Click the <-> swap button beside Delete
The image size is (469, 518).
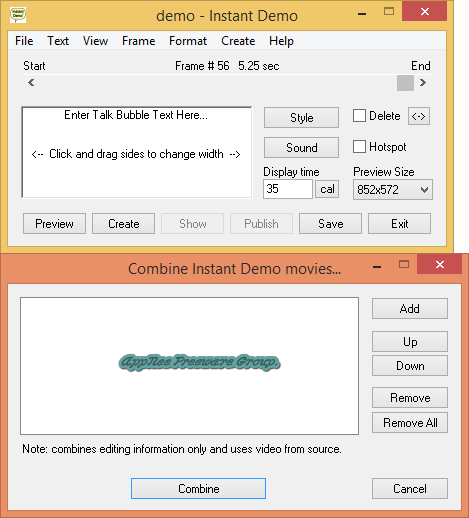(419, 116)
